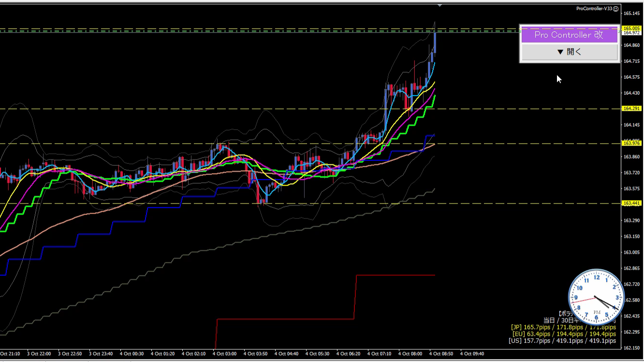Click the 4 Oct 02:10 time label
Viewport: 644px width, 362px height.
coord(194,354)
